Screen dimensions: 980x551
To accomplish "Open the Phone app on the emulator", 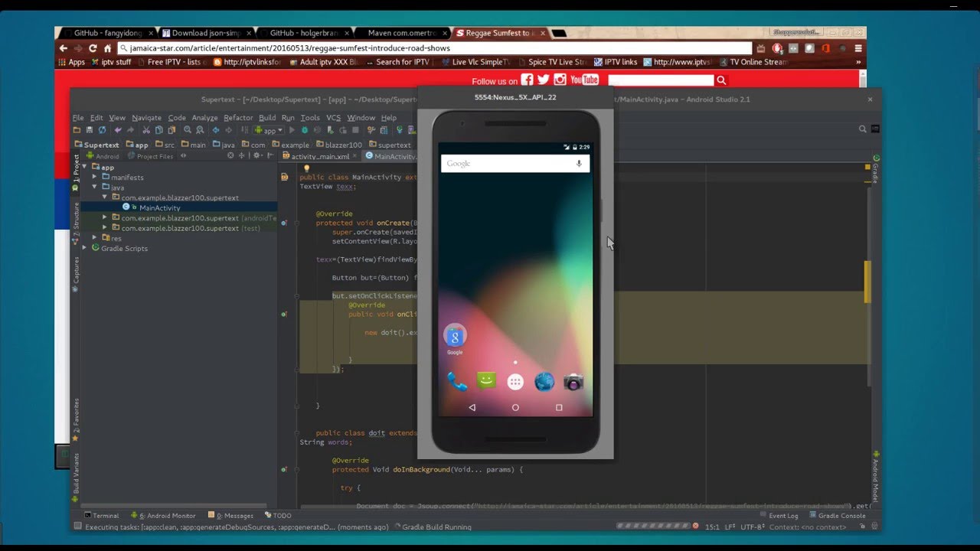I will tap(457, 381).
